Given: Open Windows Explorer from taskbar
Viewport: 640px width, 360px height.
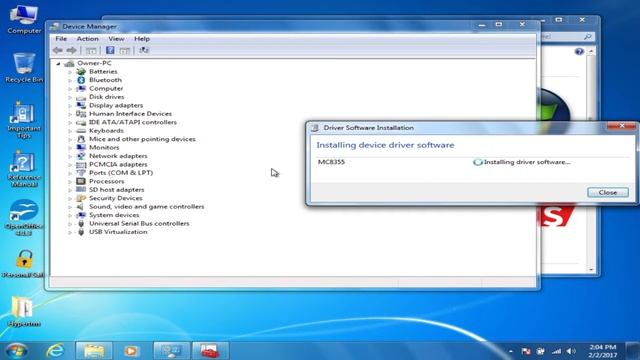Looking at the screenshot, I should pyautogui.click(x=94, y=351).
